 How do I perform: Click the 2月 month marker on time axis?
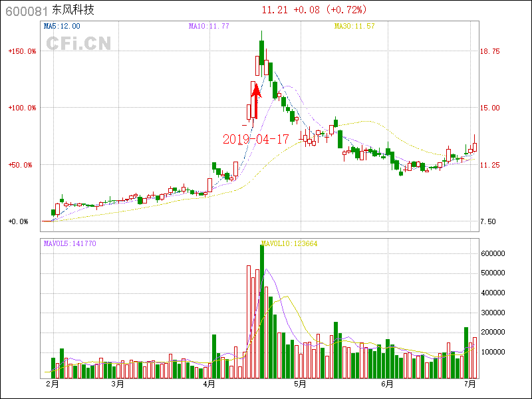click(52, 384)
